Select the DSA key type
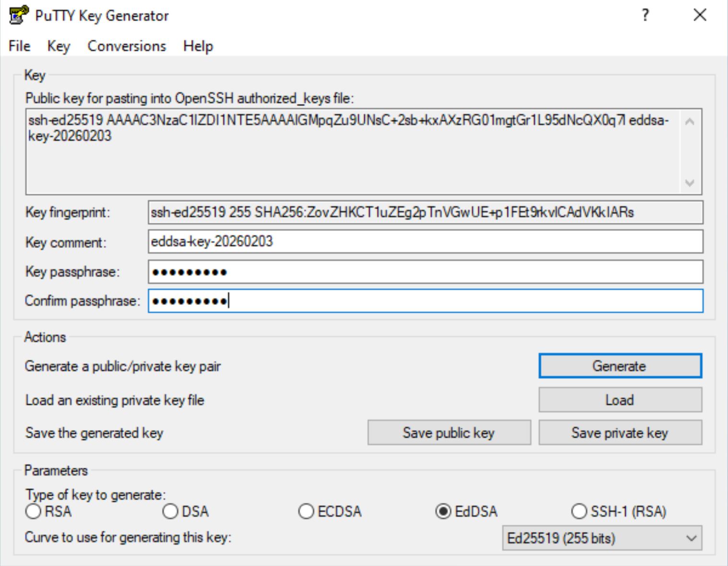This screenshot has width=728, height=566. click(170, 511)
